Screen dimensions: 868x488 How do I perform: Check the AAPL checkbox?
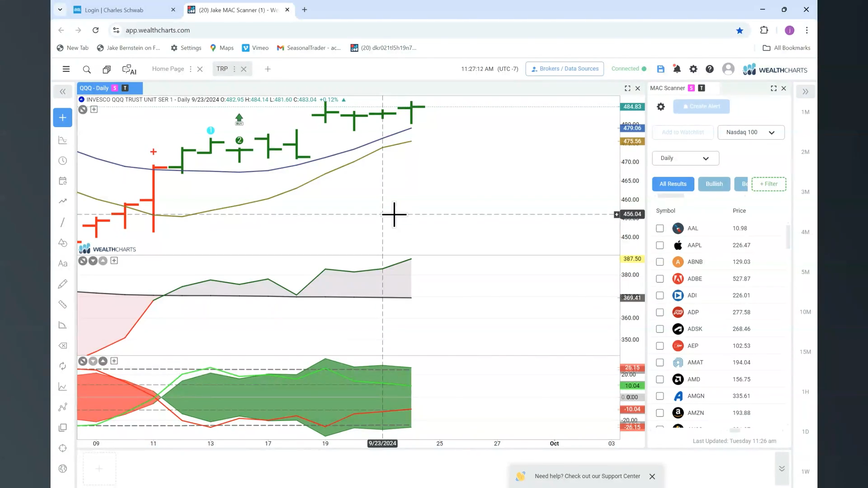pos(660,245)
